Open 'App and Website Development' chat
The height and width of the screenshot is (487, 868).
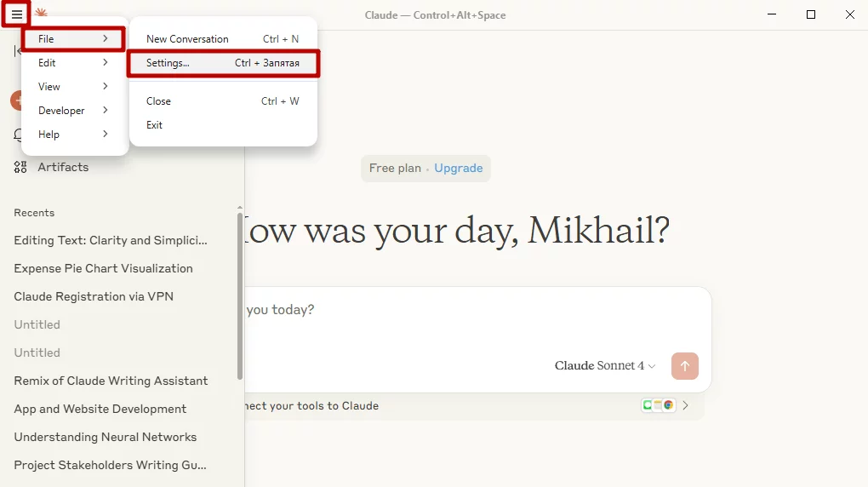pos(100,409)
